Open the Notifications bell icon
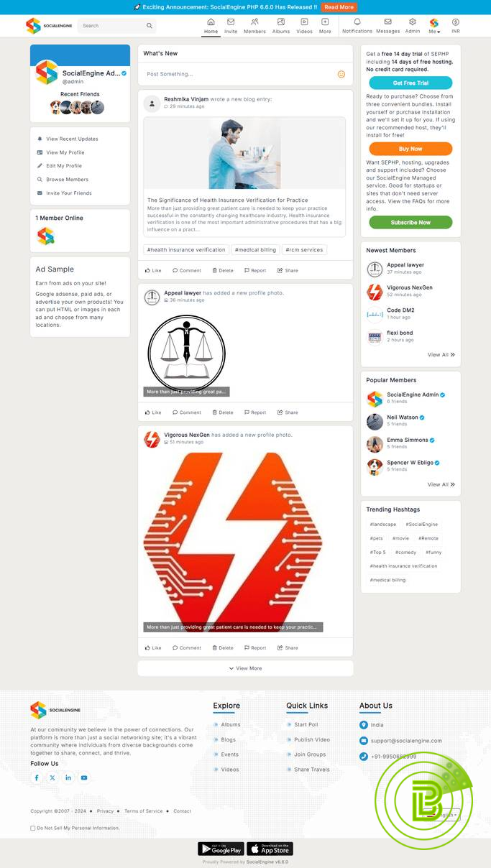Viewport: 491px width, 868px height. (357, 22)
